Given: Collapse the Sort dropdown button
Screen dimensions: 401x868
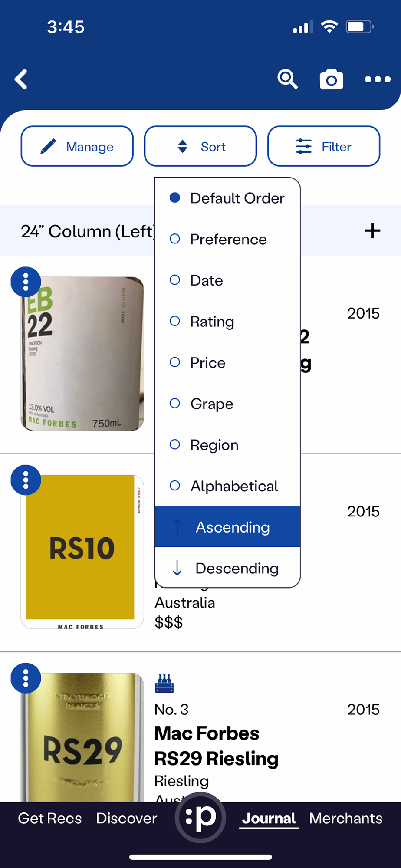Looking at the screenshot, I should [200, 146].
